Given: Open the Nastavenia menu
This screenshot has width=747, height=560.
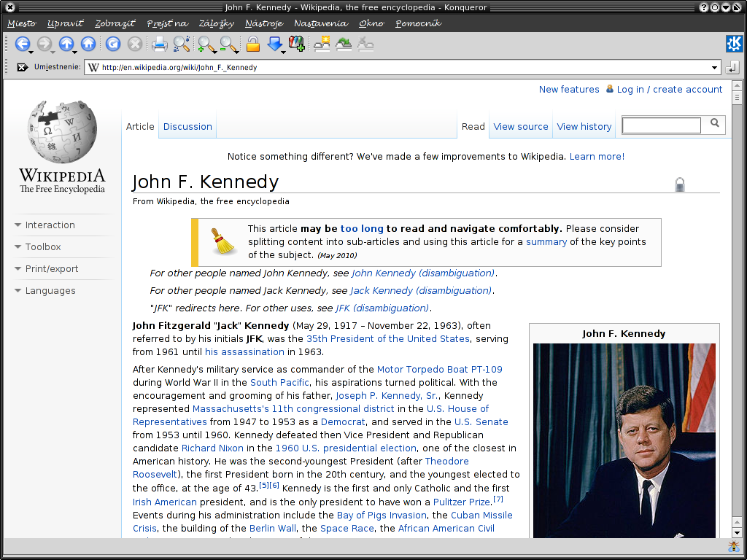Looking at the screenshot, I should click(x=321, y=23).
